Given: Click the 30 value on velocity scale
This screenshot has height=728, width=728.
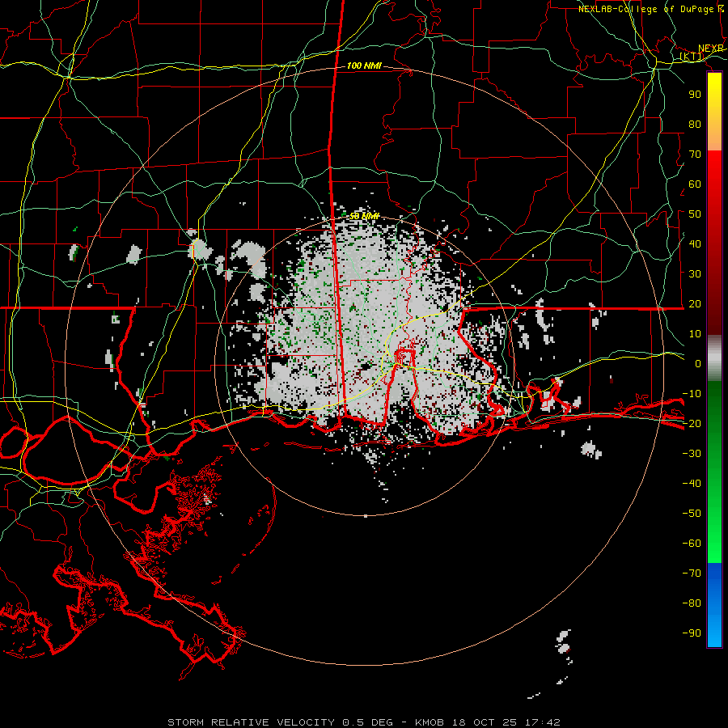Looking at the screenshot, I should point(695,274).
